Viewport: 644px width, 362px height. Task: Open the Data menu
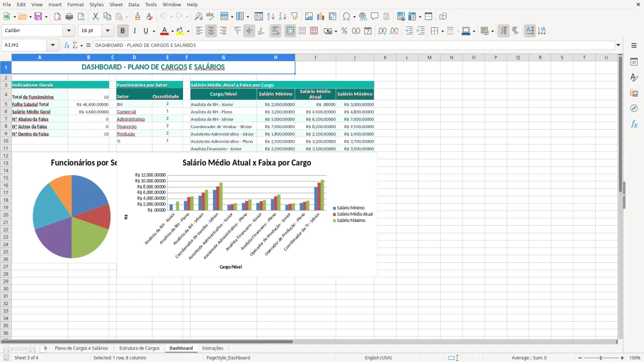(134, 4)
